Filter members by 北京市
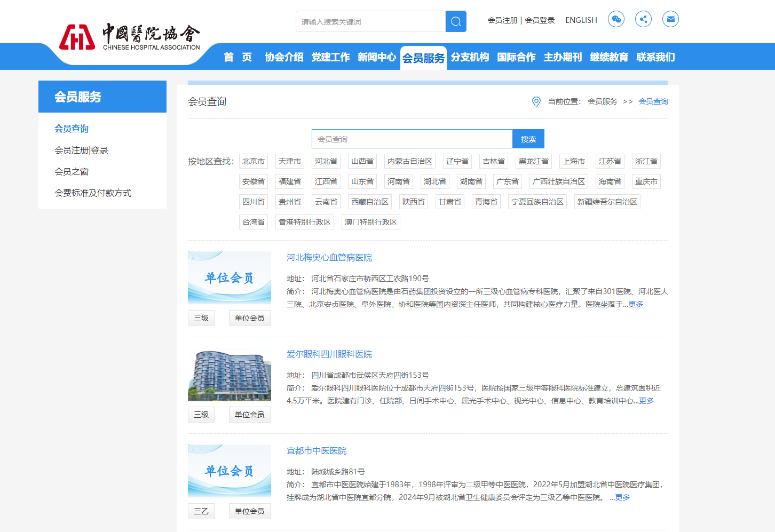 pyautogui.click(x=254, y=161)
